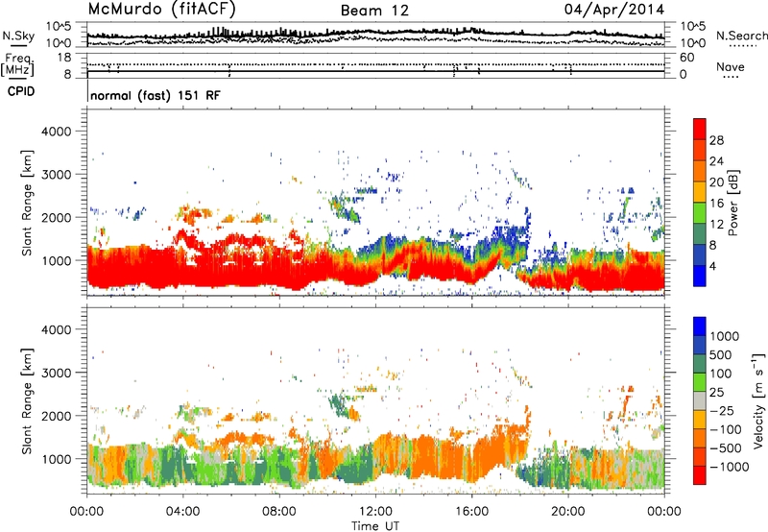Select the "60" Nave axis tick label

[686, 58]
